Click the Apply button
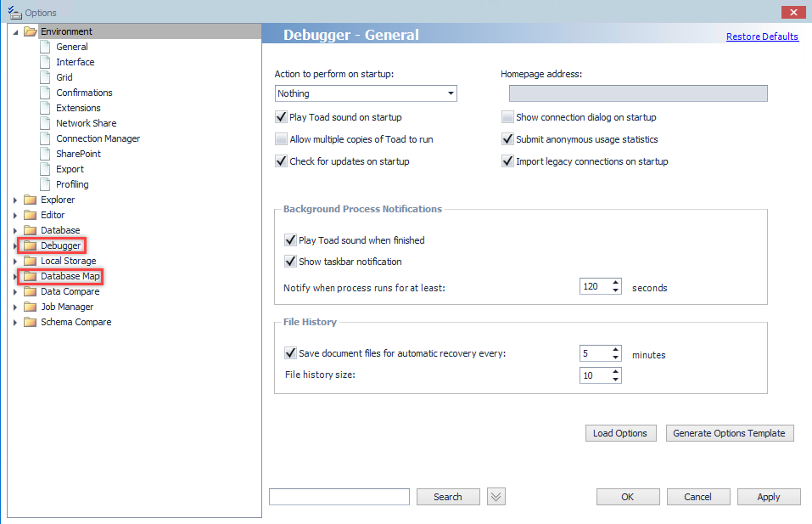 point(769,497)
